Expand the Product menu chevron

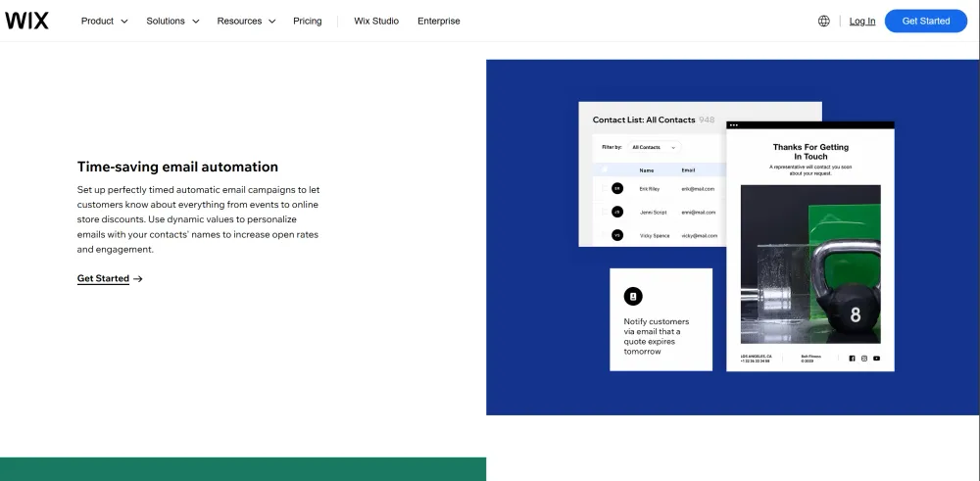click(x=124, y=22)
